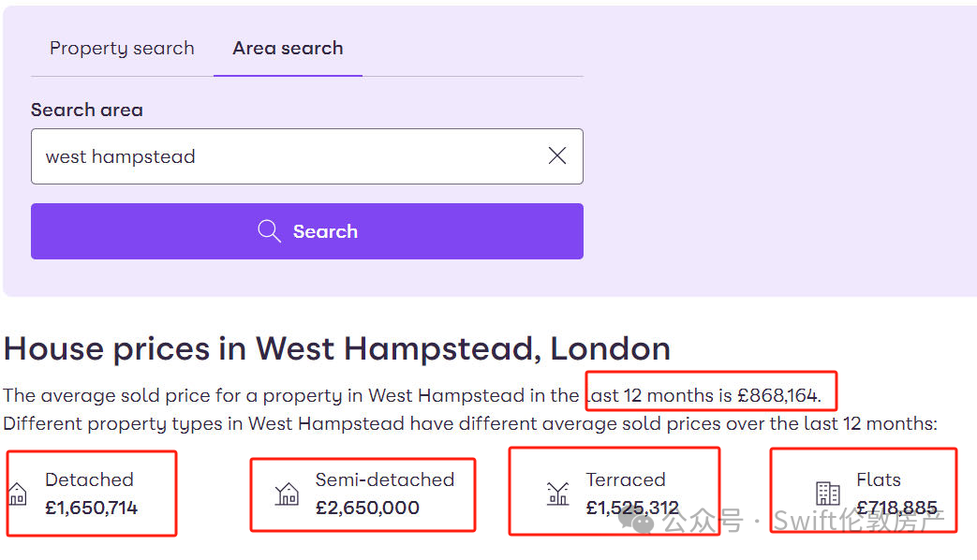Click the average price £868,164 text

point(778,395)
